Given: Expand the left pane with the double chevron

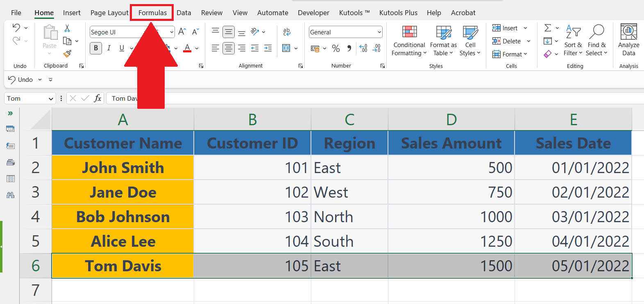Looking at the screenshot, I should tap(10, 113).
